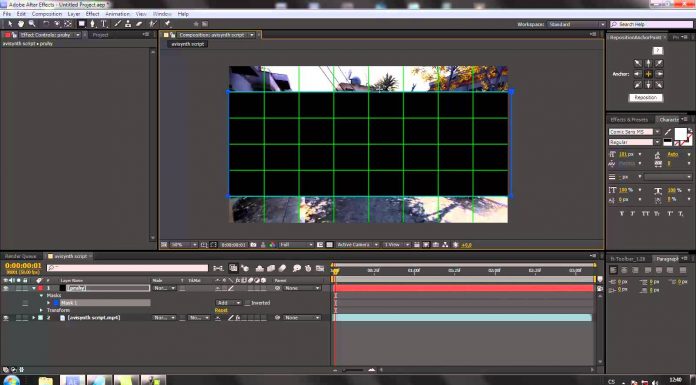Click the red label color of prulhy
The image size is (696, 385).
tap(41, 288)
